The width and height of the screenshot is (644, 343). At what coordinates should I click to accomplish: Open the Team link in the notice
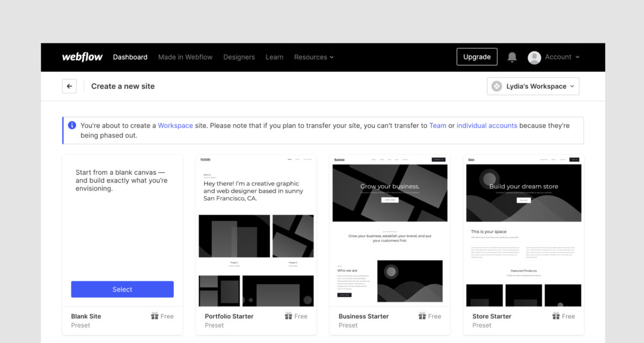pyautogui.click(x=438, y=125)
